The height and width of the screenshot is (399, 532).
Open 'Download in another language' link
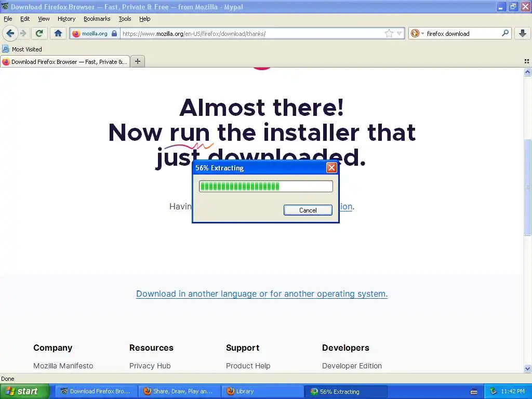[262, 294]
